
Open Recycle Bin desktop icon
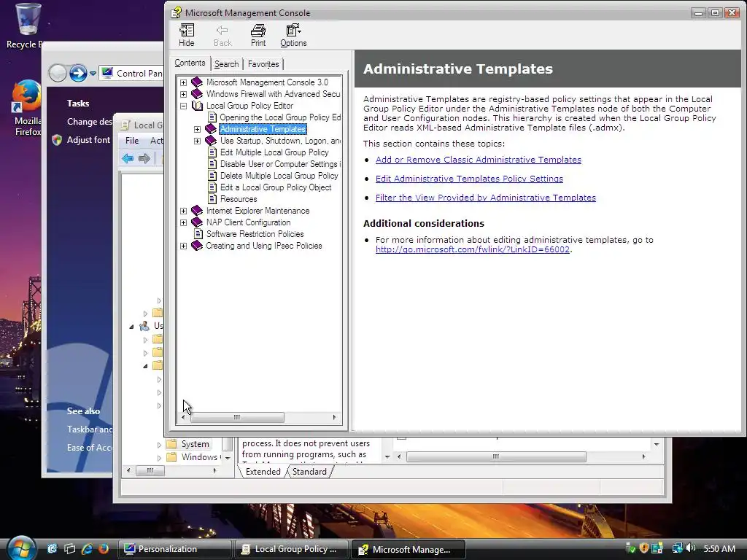pyautogui.click(x=26, y=26)
